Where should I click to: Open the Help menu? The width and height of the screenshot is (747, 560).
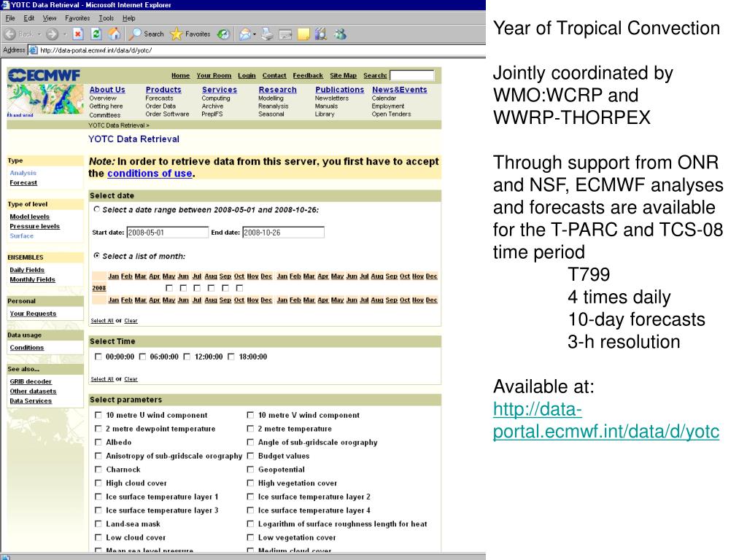pos(128,18)
